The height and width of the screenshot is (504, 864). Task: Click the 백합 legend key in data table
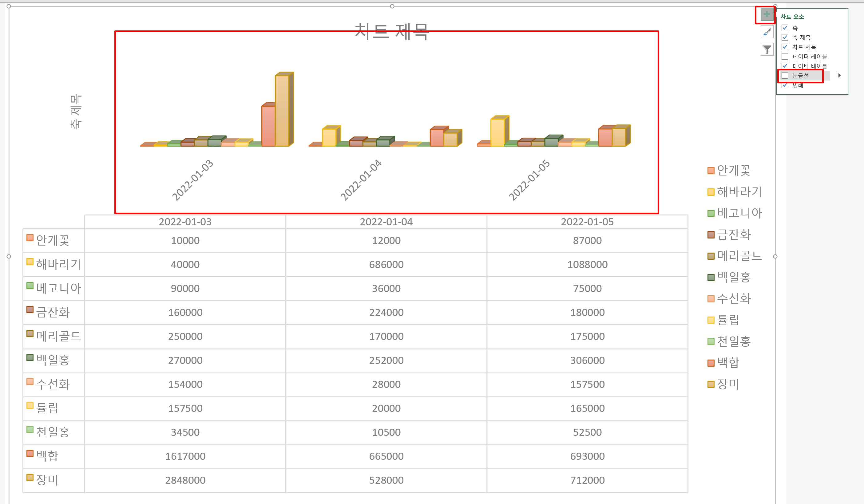pyautogui.click(x=30, y=454)
